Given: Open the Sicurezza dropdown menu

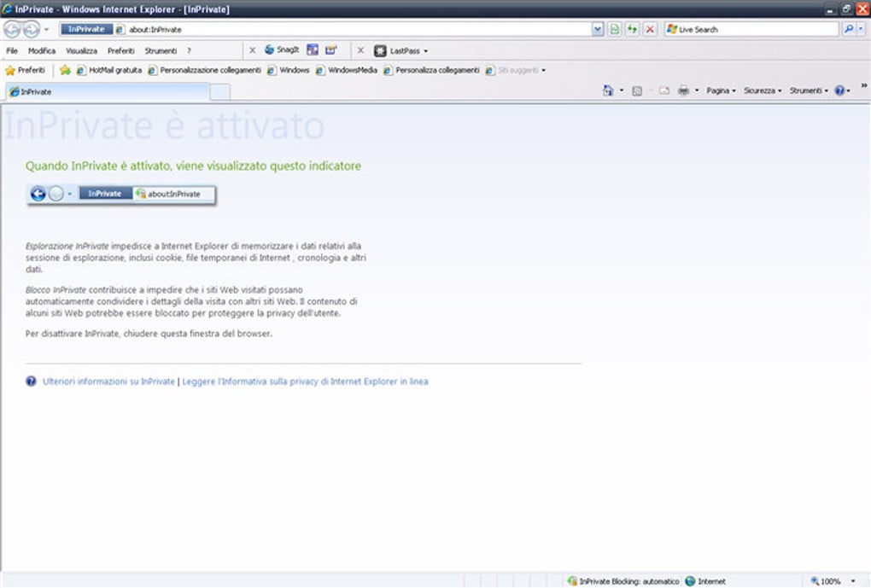Looking at the screenshot, I should point(762,90).
